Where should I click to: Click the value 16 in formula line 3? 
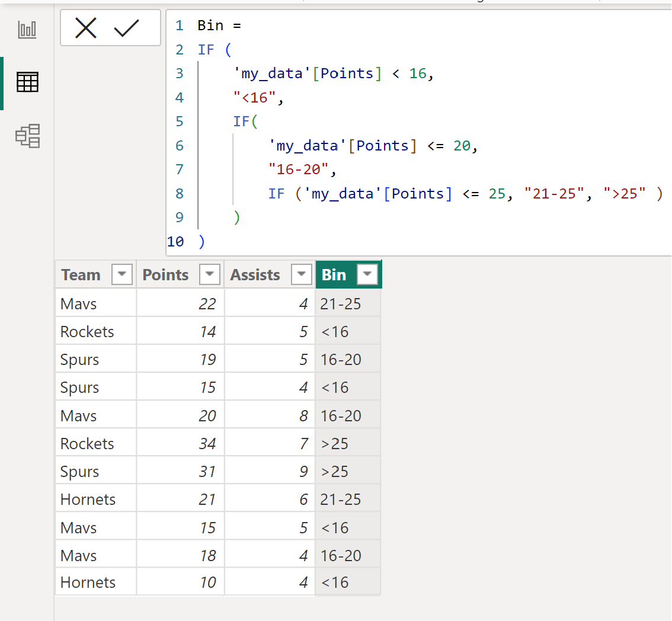click(418, 73)
